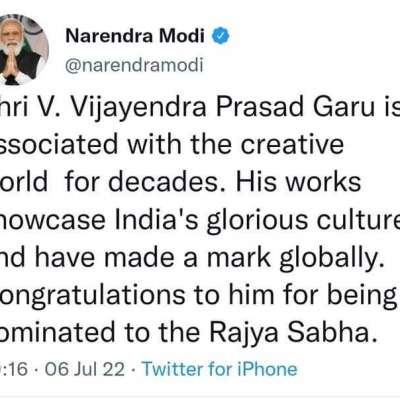Click the word Modi in the display name
The height and width of the screenshot is (400, 400).
coord(182,36)
